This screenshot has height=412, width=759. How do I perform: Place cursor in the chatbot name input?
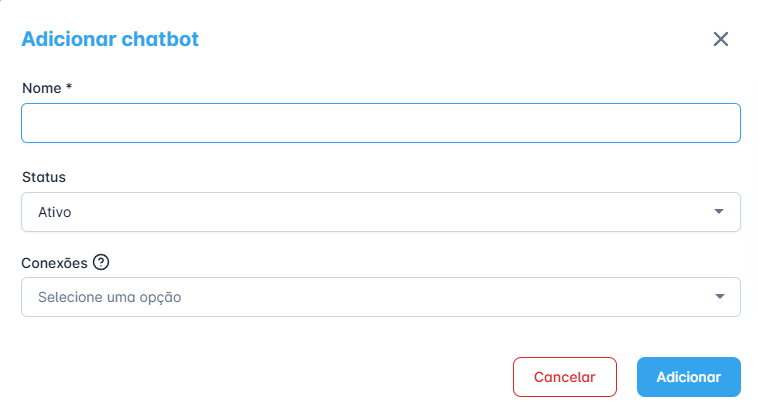pos(381,123)
